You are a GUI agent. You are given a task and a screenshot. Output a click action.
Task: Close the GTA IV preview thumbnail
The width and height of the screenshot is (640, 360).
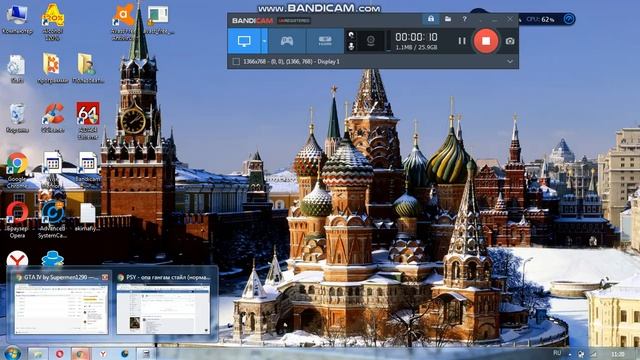tap(105, 277)
